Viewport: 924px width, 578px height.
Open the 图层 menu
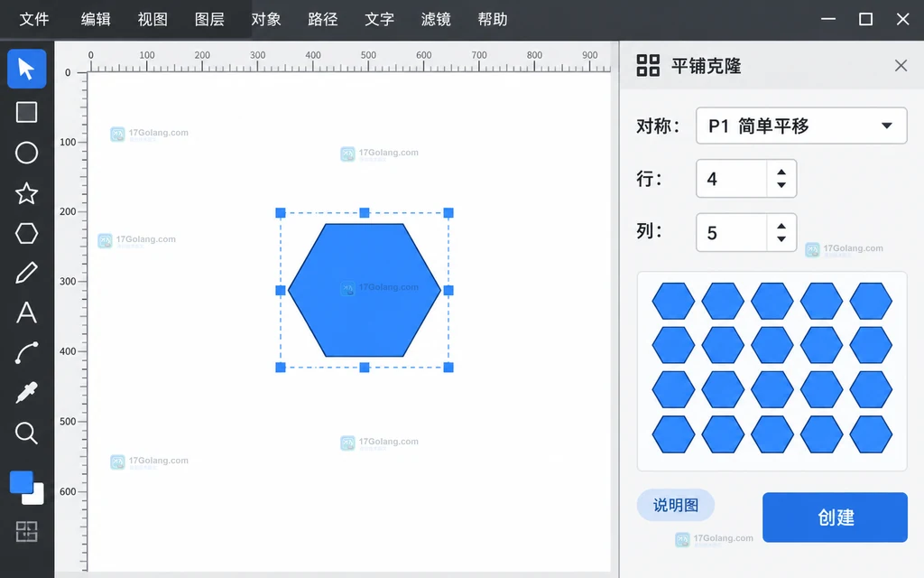(209, 20)
